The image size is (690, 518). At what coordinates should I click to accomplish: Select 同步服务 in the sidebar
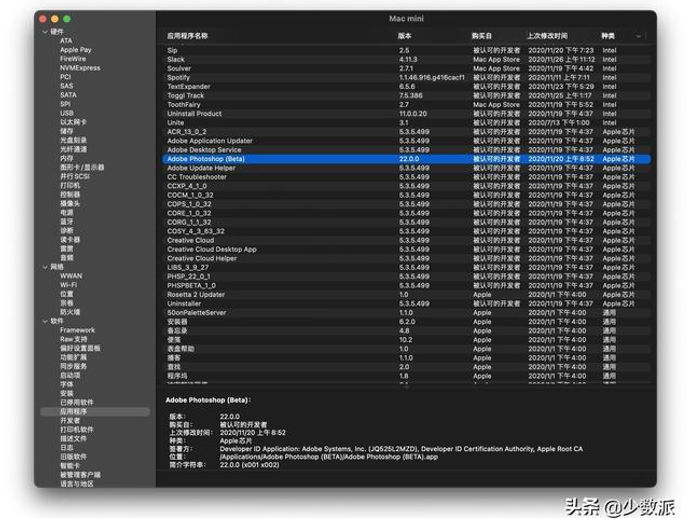[x=73, y=366]
